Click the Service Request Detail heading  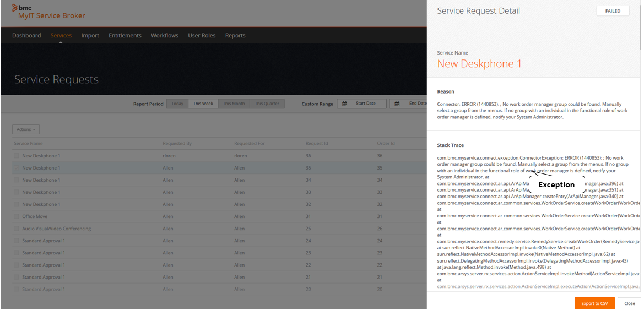[479, 10]
